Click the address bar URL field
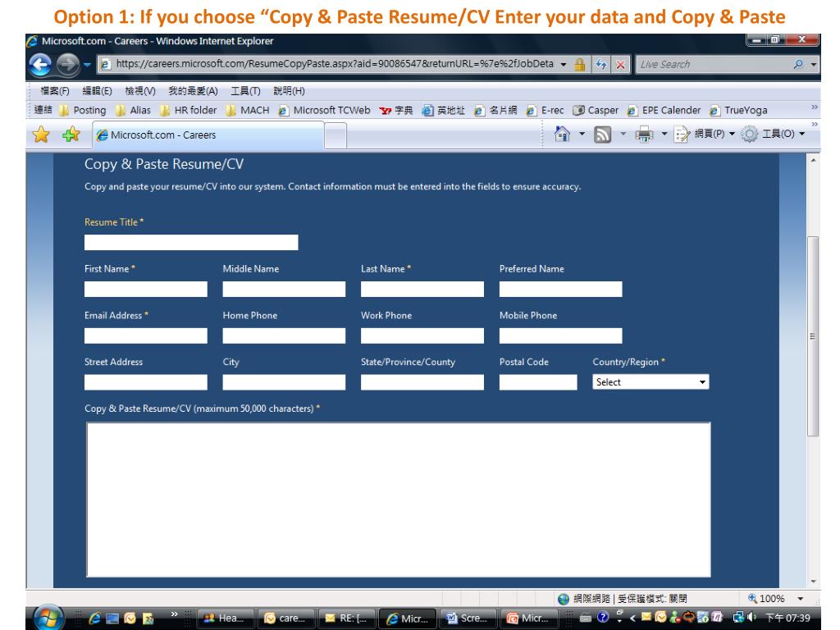This screenshot has height=630, width=840. click(335, 64)
